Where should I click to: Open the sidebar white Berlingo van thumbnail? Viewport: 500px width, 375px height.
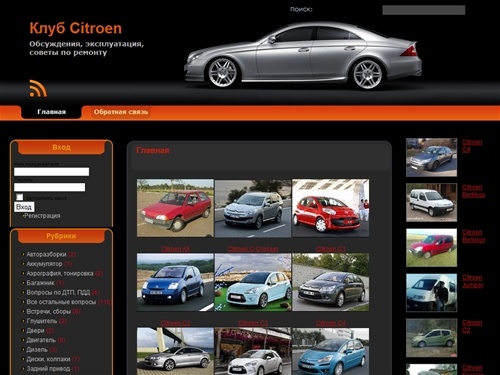coord(431,202)
